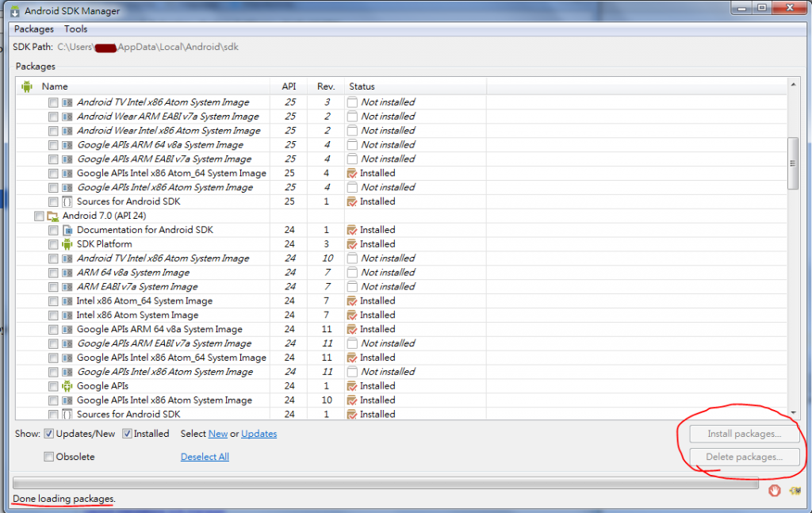Image resolution: width=812 pixels, height=513 pixels.
Task: Open the Tools menu
Action: click(75, 29)
